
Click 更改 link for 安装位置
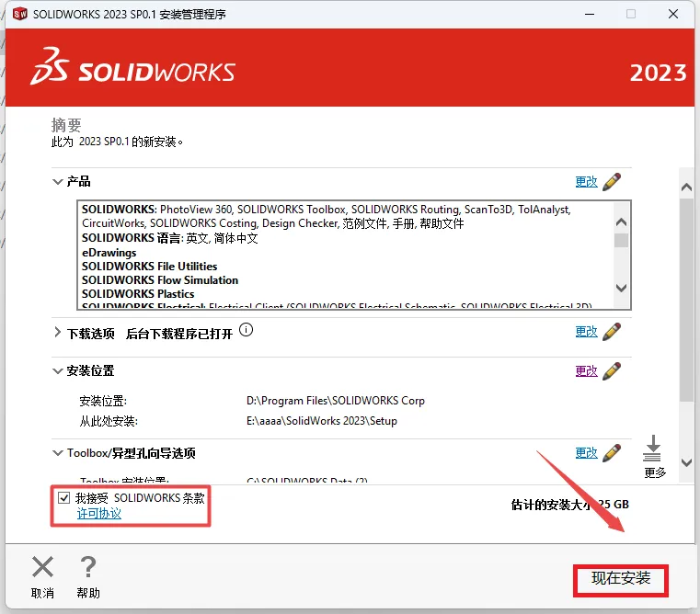click(586, 370)
